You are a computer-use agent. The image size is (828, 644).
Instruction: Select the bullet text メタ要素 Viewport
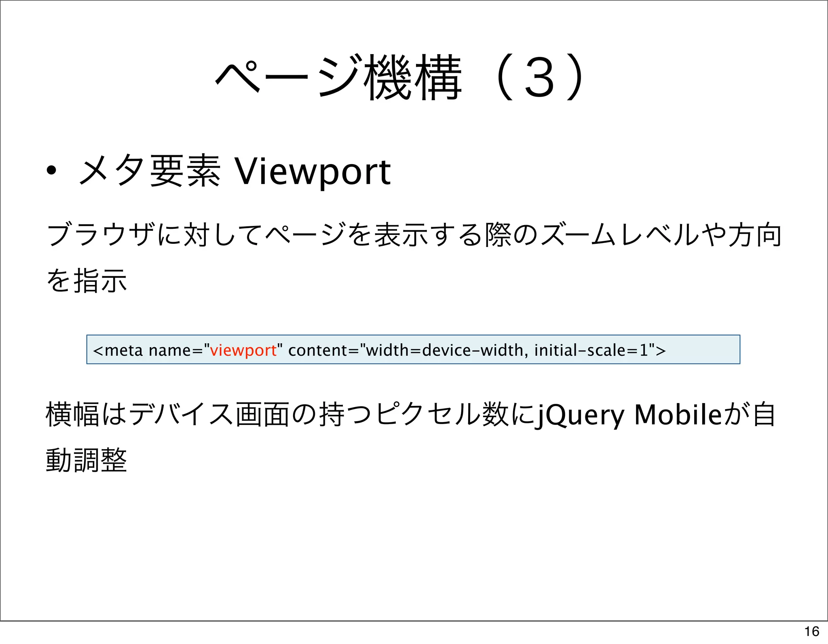[x=235, y=171]
